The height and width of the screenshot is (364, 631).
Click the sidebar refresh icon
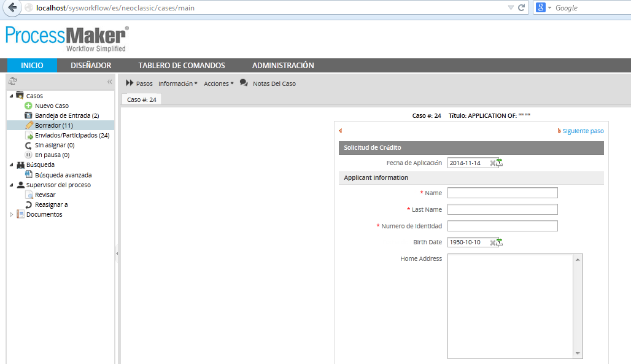click(13, 81)
